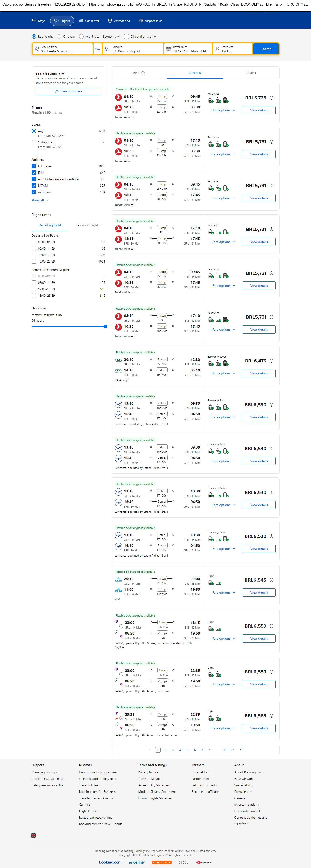The image size is (311, 868).
Task: Open the Returning flight tab
Action: tap(87, 225)
